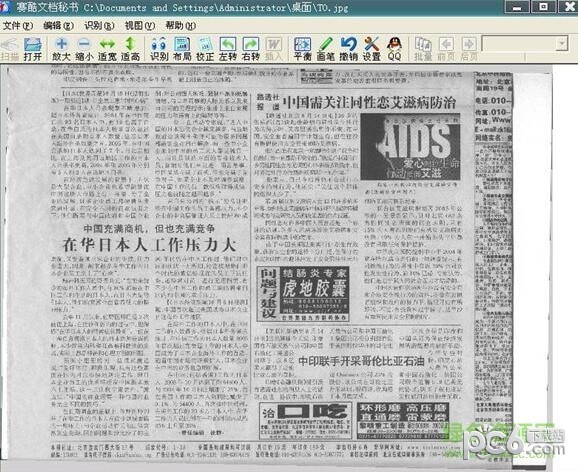Click the QQ penguin icon
The width and height of the screenshot is (578, 472).
(x=394, y=49)
